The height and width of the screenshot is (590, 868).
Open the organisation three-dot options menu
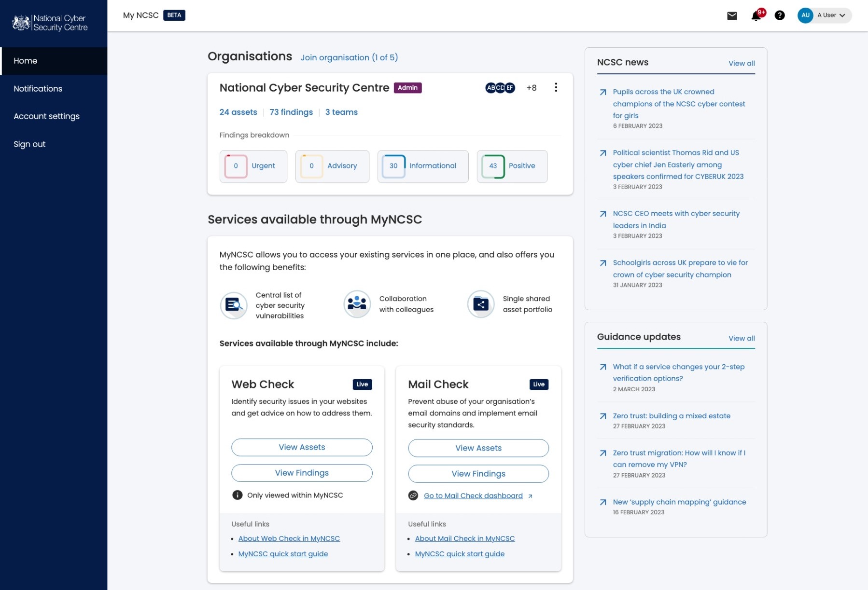click(x=556, y=87)
